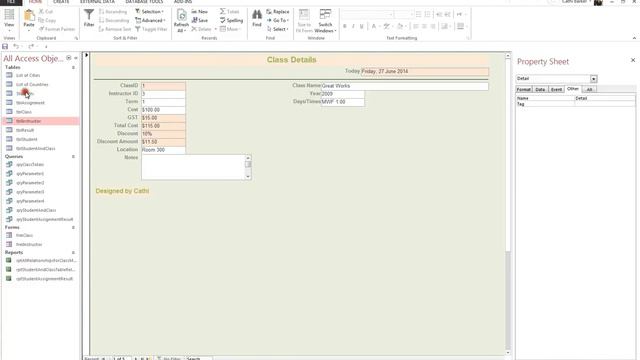
Task: Toggle Italic text formatting
Action: (x=353, y=26)
